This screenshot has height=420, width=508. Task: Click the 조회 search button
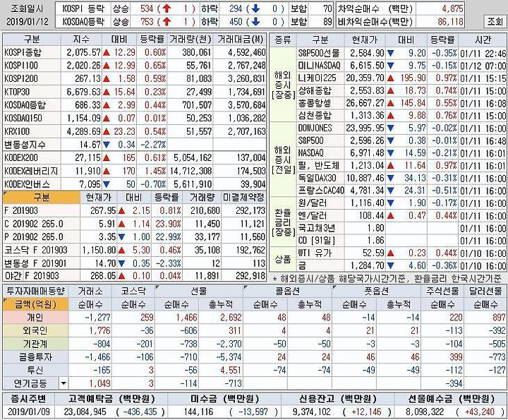click(x=495, y=21)
